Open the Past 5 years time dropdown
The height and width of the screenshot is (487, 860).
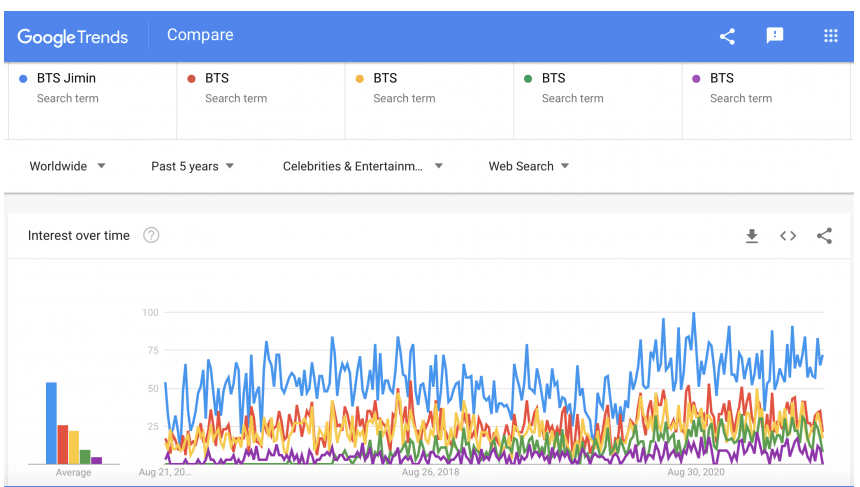coord(193,166)
